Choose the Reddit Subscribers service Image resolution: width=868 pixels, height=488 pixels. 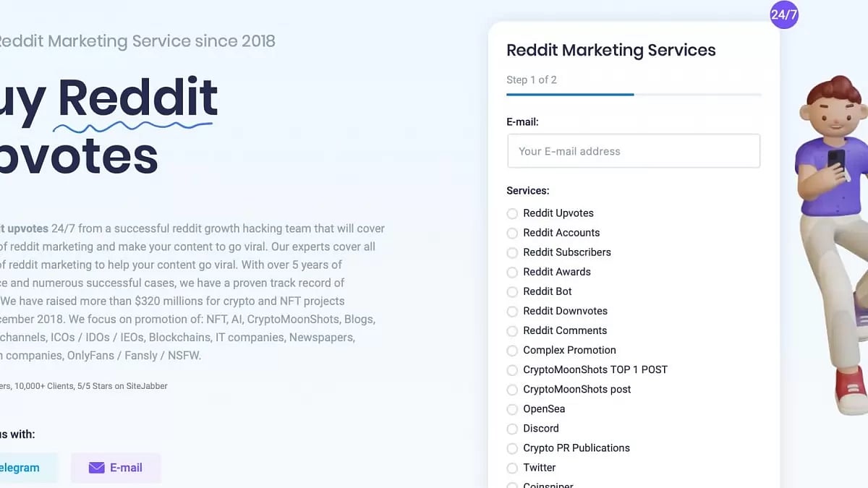(512, 252)
